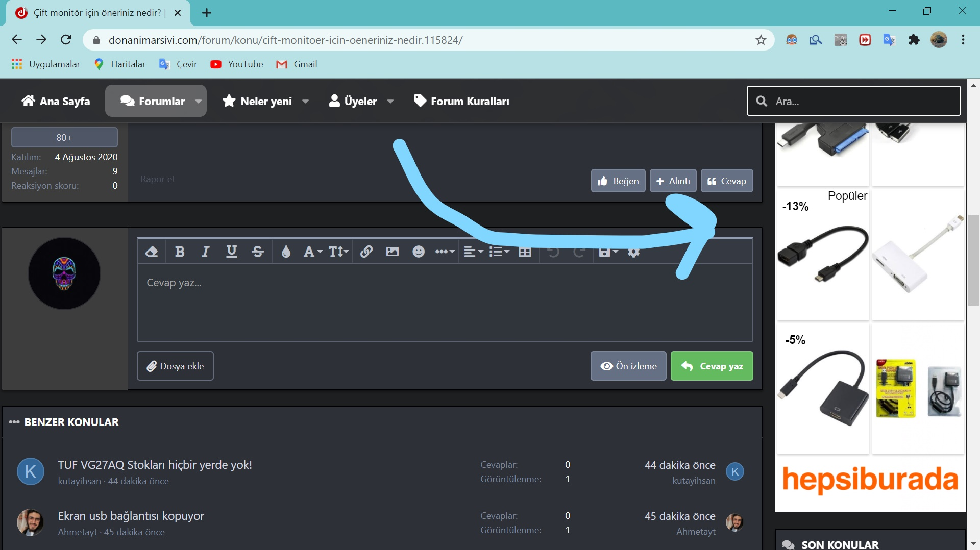Go back with the browser back arrow
This screenshot has width=980, height=550.
17,40
